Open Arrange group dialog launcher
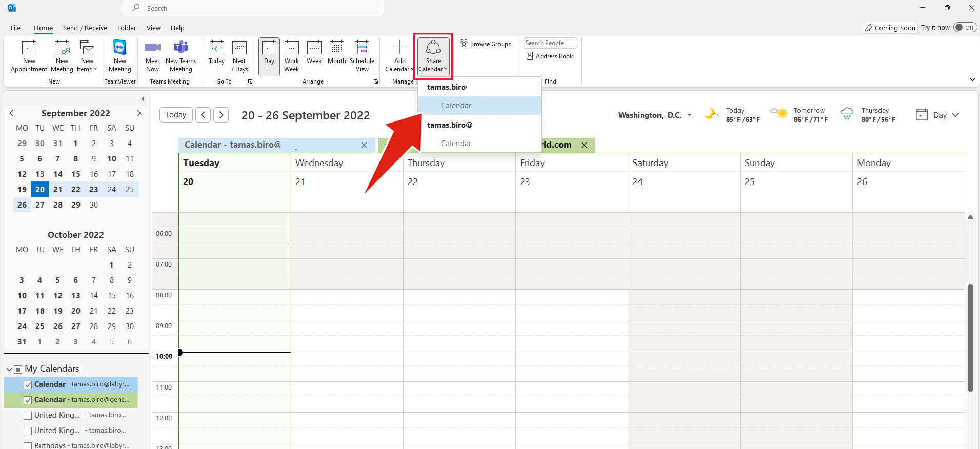This screenshot has height=449, width=980. coord(376,81)
